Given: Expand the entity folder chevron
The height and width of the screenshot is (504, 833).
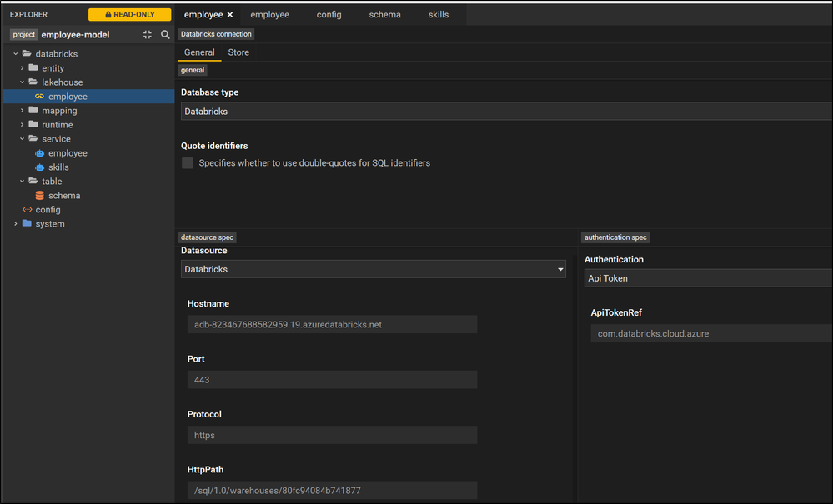Looking at the screenshot, I should click(22, 68).
